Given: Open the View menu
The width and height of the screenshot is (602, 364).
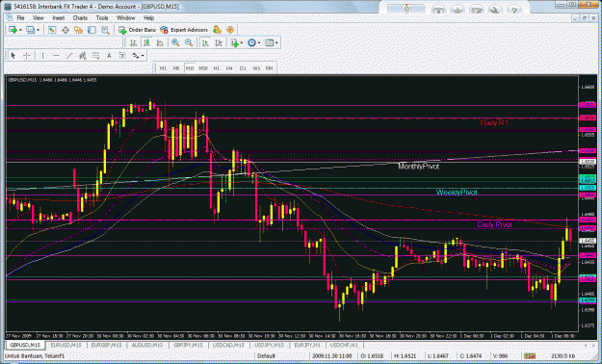Looking at the screenshot, I should [39, 18].
